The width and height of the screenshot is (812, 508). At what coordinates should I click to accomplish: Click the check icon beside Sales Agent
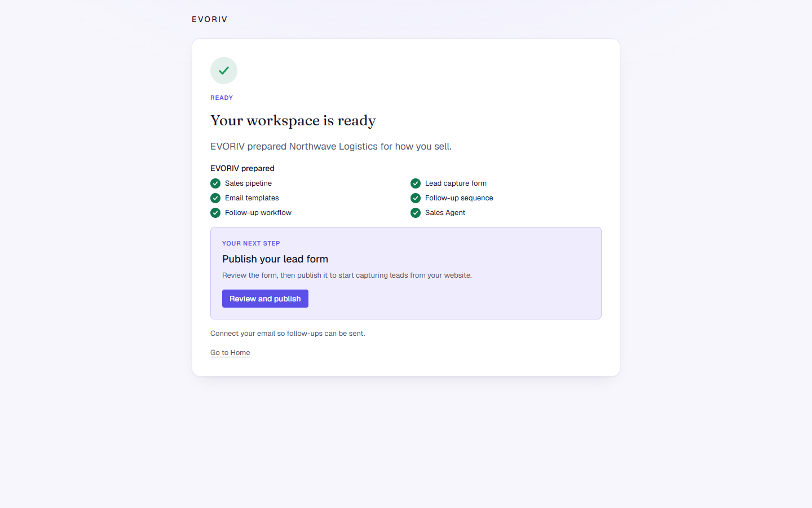click(x=416, y=213)
